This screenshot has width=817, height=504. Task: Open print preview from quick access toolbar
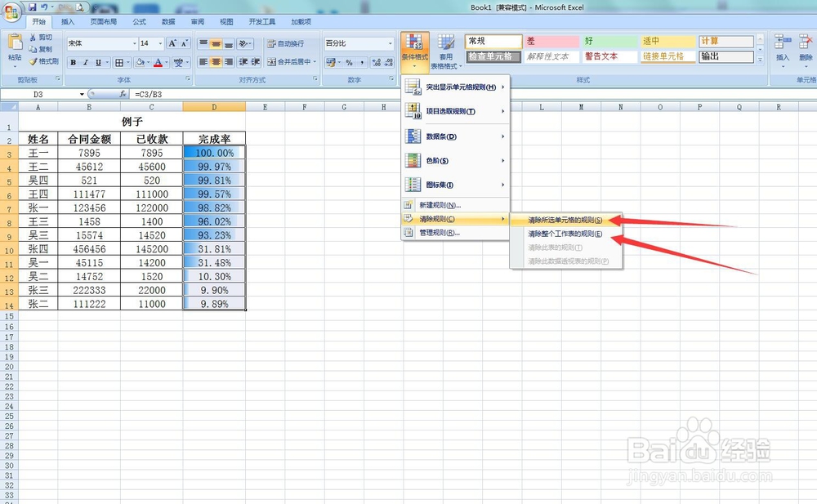(80, 7)
